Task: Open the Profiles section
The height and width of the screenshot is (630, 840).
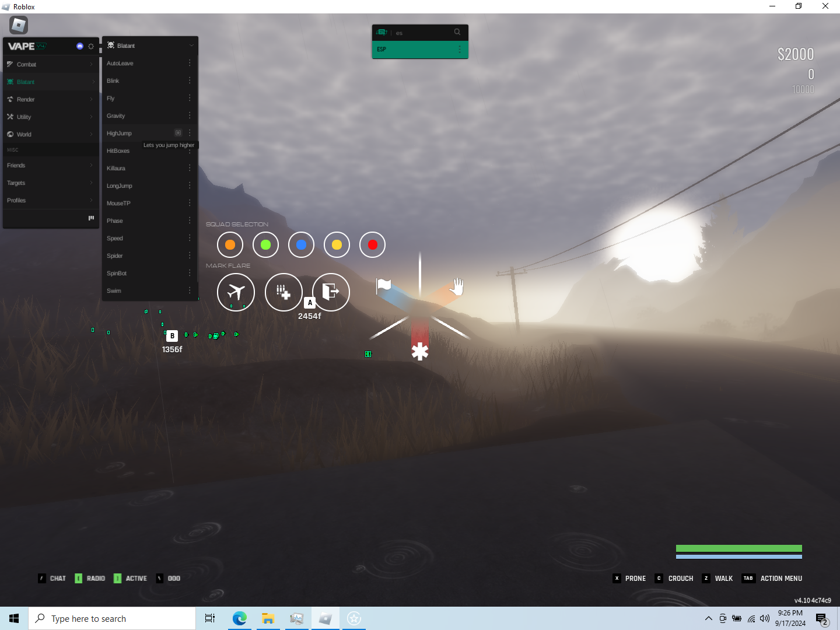Action: 51,201
